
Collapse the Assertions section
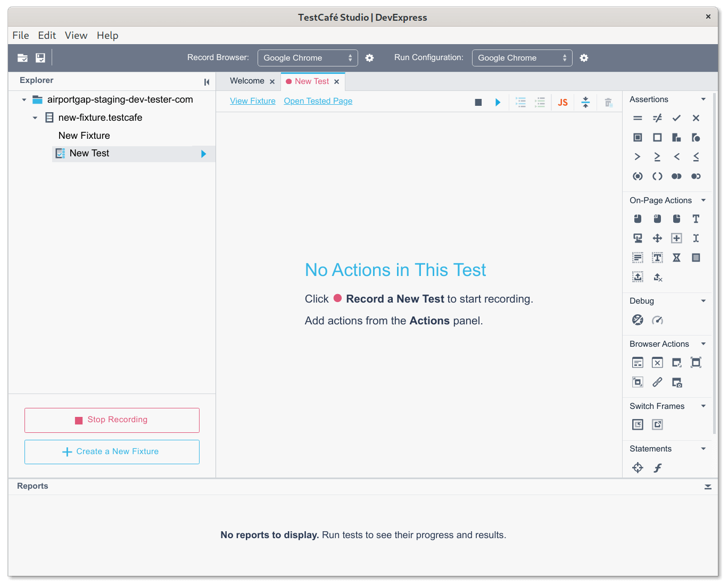click(x=703, y=99)
